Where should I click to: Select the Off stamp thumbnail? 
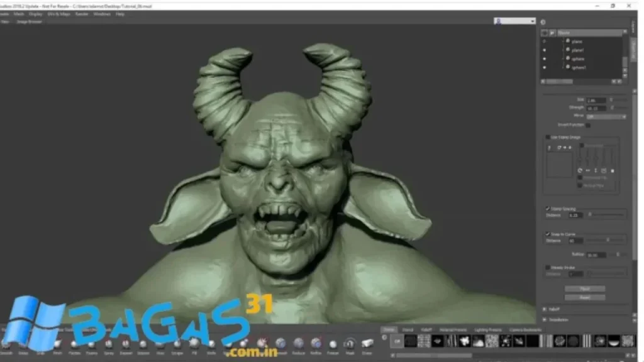tap(397, 341)
